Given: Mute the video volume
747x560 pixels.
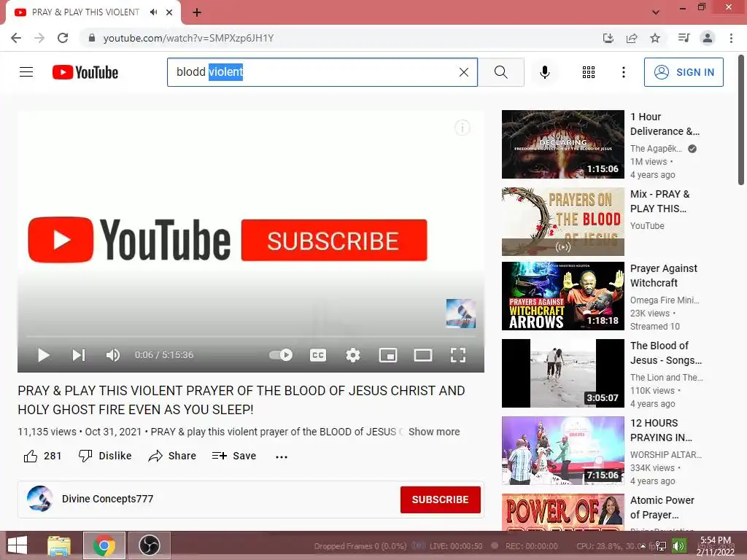Looking at the screenshot, I should coord(113,355).
